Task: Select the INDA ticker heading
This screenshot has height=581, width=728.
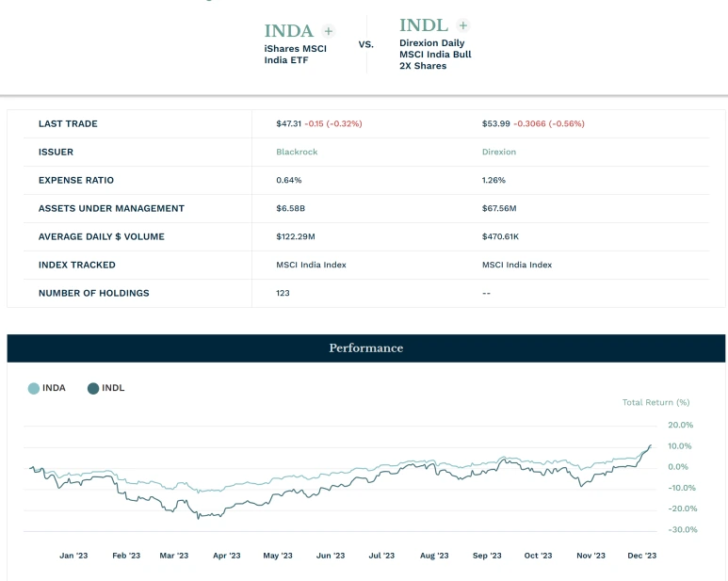Action: (289, 31)
